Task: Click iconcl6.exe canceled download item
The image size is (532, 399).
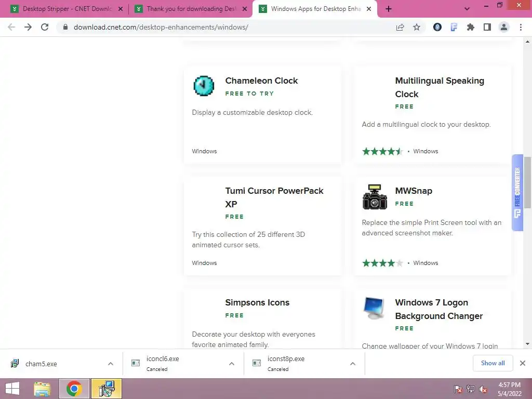Action: [x=183, y=364]
